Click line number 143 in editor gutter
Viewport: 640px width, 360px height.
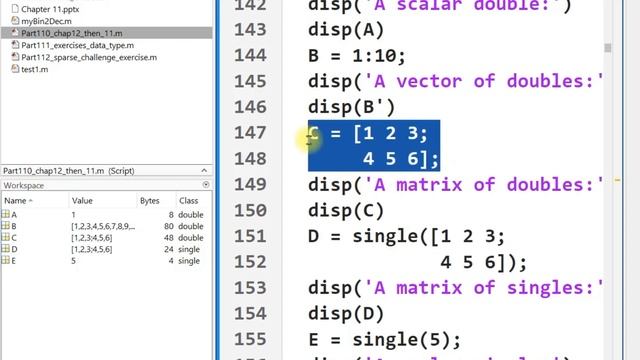[x=250, y=30]
